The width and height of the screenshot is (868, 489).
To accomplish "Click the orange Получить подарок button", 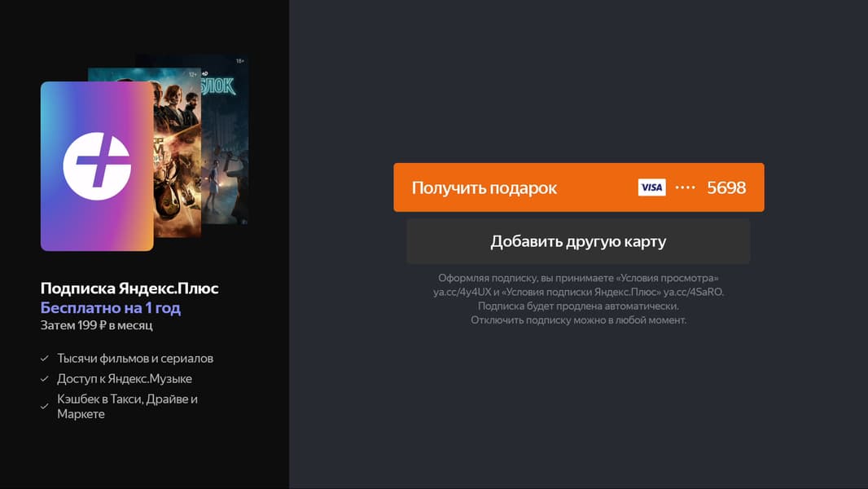I will pyautogui.click(x=578, y=187).
